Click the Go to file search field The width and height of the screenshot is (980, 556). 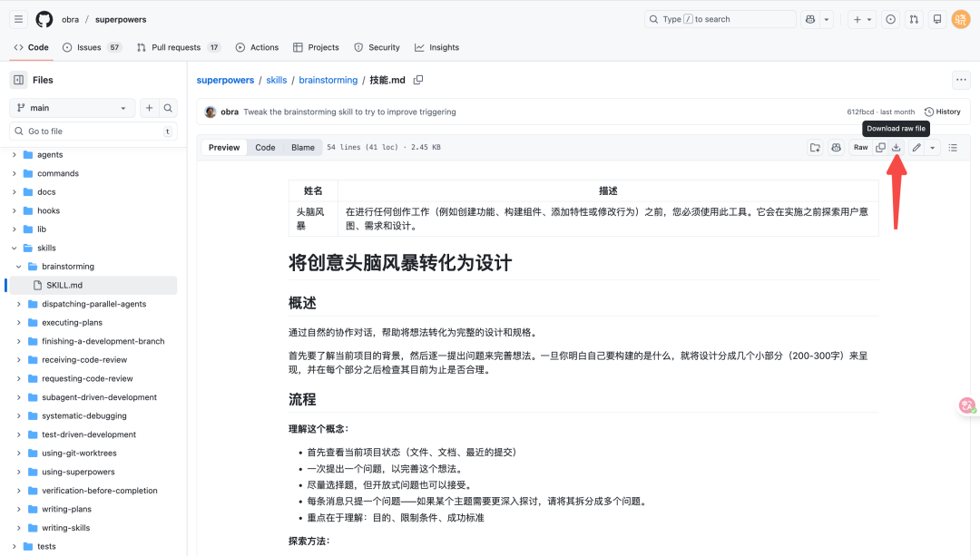(91, 132)
